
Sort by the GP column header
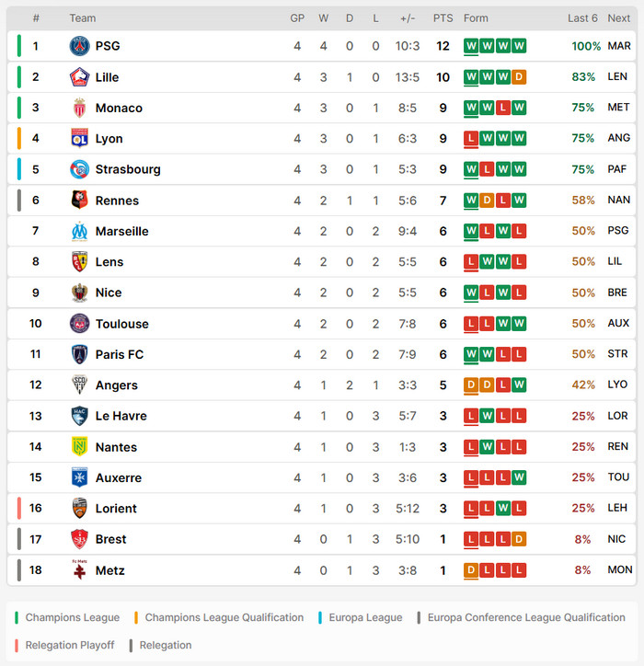[x=297, y=18]
